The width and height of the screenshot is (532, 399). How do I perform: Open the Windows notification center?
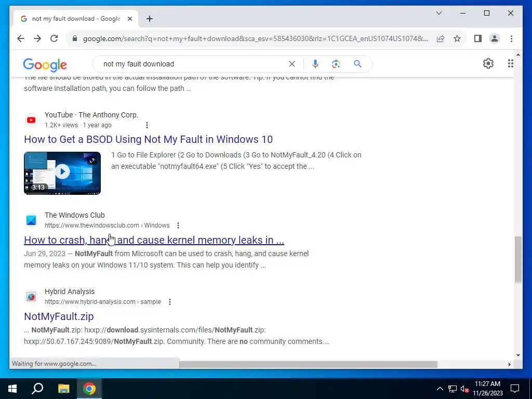pos(515,389)
